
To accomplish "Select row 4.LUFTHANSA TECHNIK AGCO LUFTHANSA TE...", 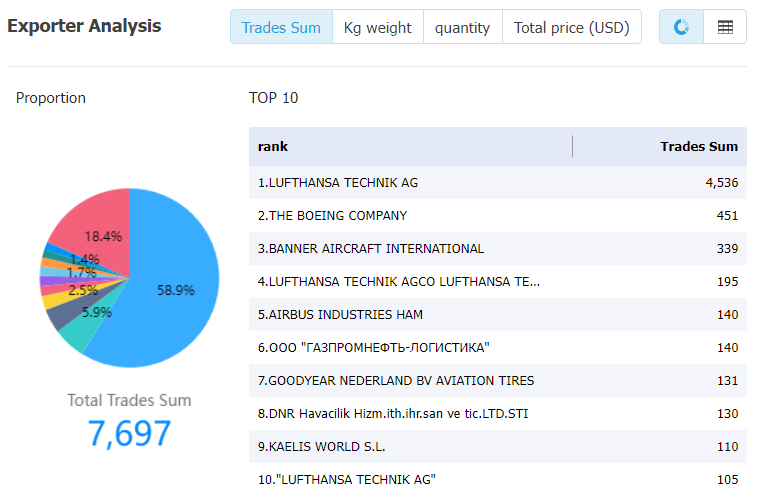I will click(x=498, y=281).
